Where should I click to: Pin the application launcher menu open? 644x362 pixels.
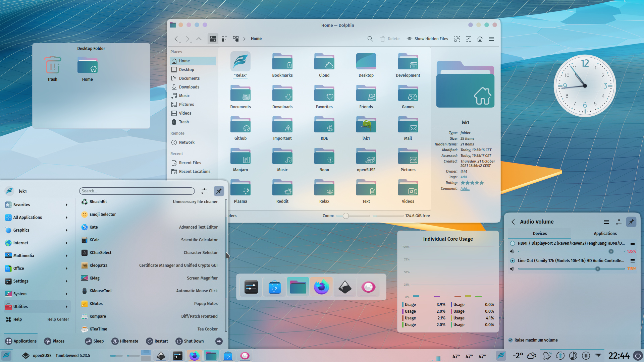pos(219,191)
